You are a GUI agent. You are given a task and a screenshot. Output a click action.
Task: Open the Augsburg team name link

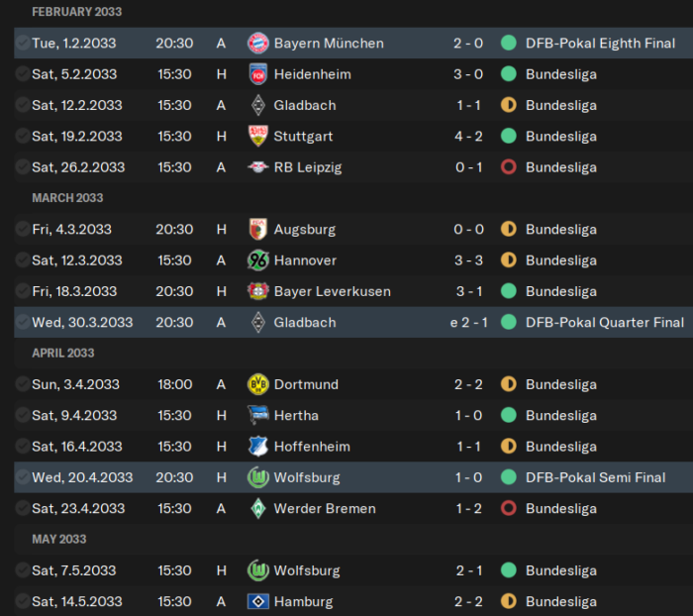305,230
